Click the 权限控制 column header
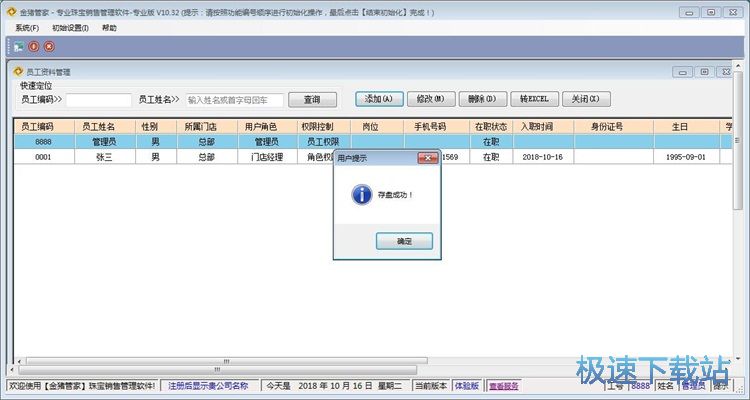The image size is (750, 400). coord(323,127)
